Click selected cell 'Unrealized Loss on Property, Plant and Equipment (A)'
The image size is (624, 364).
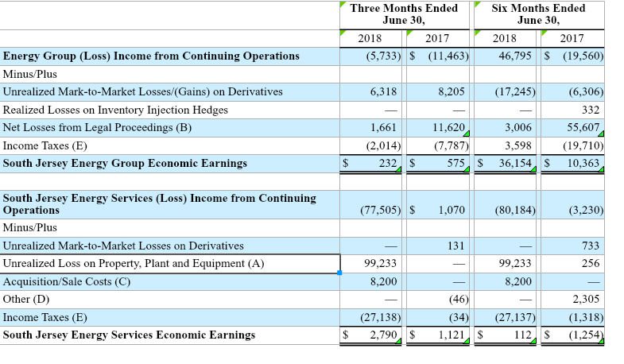[170, 264]
